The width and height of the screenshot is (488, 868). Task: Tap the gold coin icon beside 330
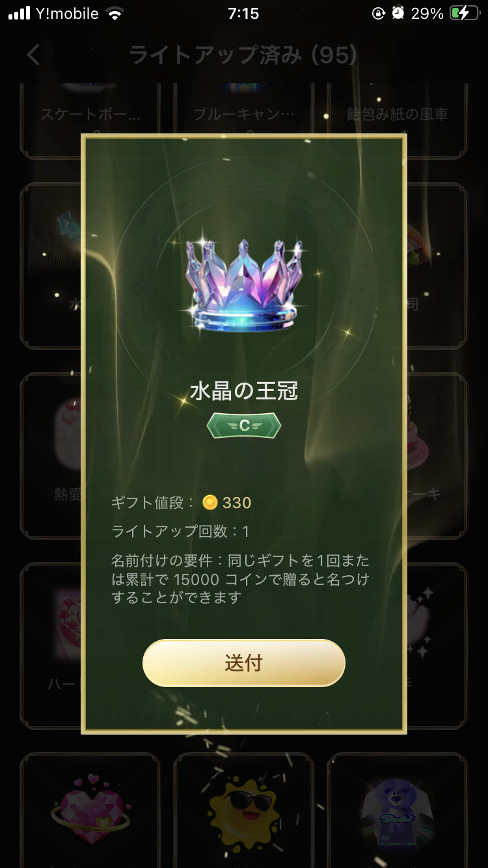click(210, 502)
